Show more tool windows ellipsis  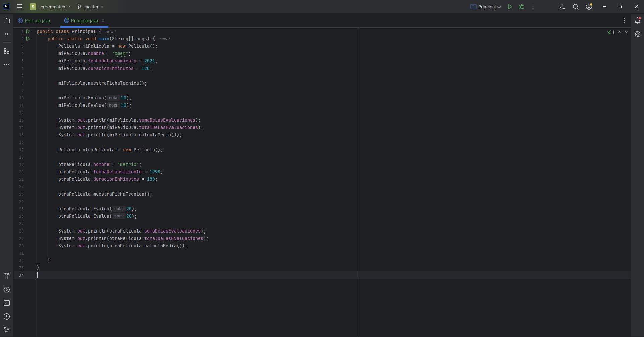click(7, 65)
